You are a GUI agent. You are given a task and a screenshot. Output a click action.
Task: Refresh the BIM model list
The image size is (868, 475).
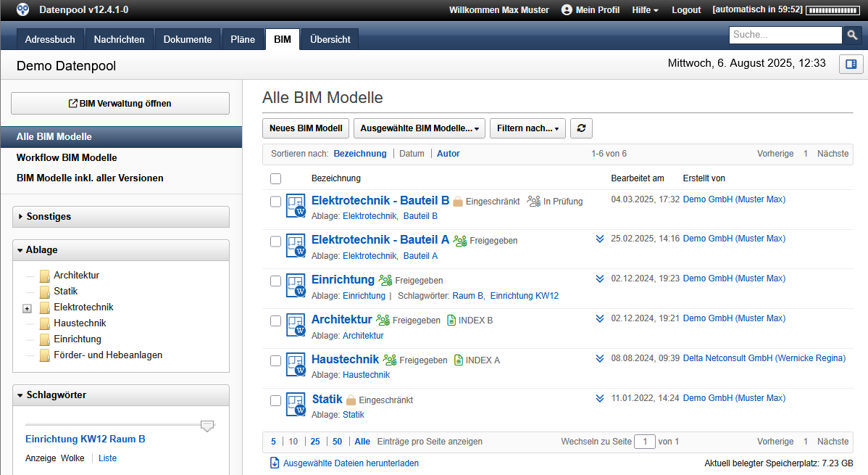pyautogui.click(x=581, y=128)
